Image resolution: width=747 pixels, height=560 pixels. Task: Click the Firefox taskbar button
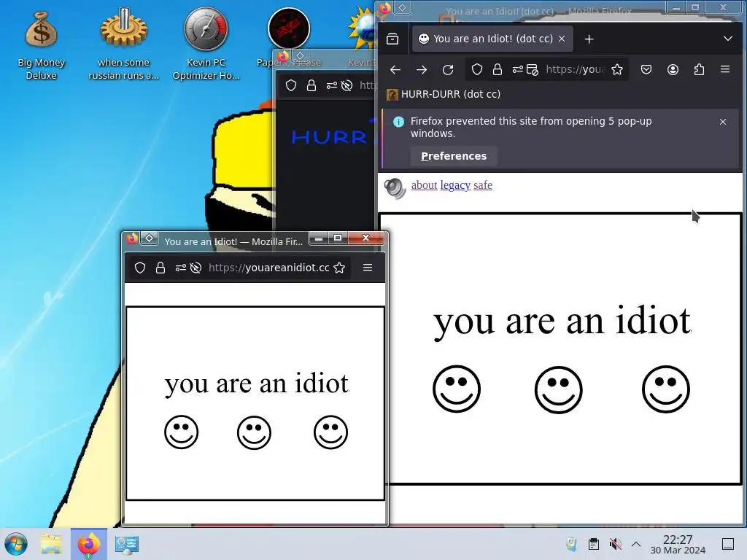point(88,544)
